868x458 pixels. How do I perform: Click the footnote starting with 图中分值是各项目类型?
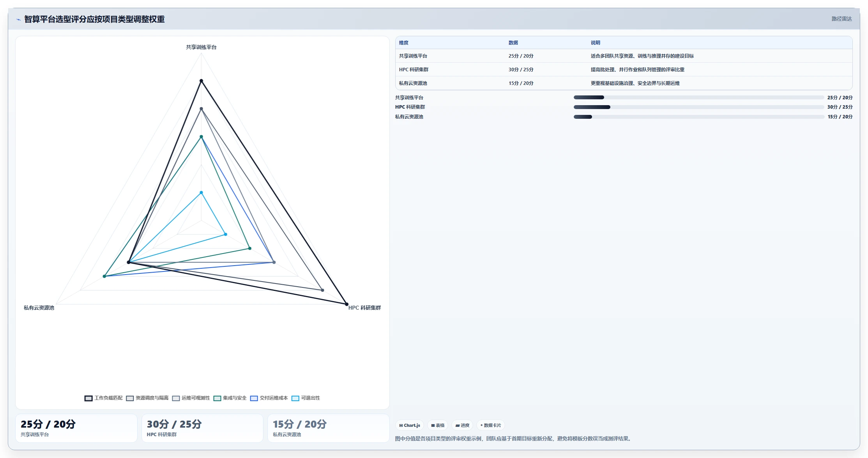[513, 439]
